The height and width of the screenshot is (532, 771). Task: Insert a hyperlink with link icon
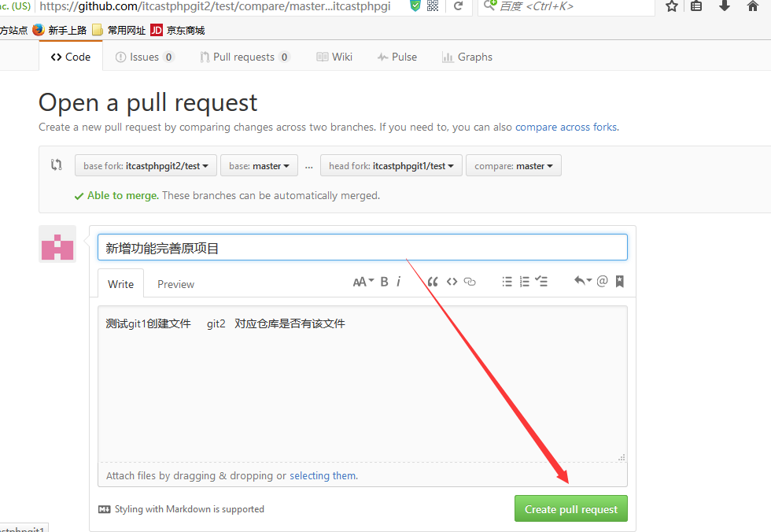(x=470, y=282)
